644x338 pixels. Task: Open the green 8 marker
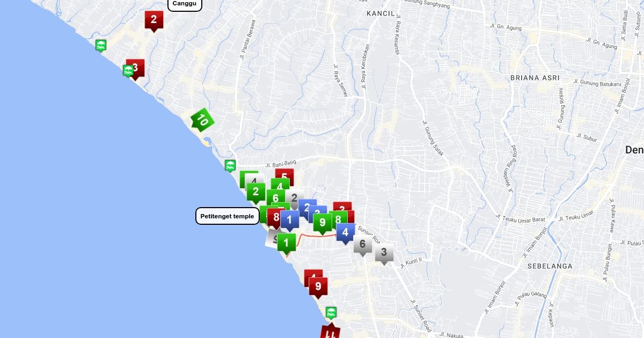pos(338,219)
